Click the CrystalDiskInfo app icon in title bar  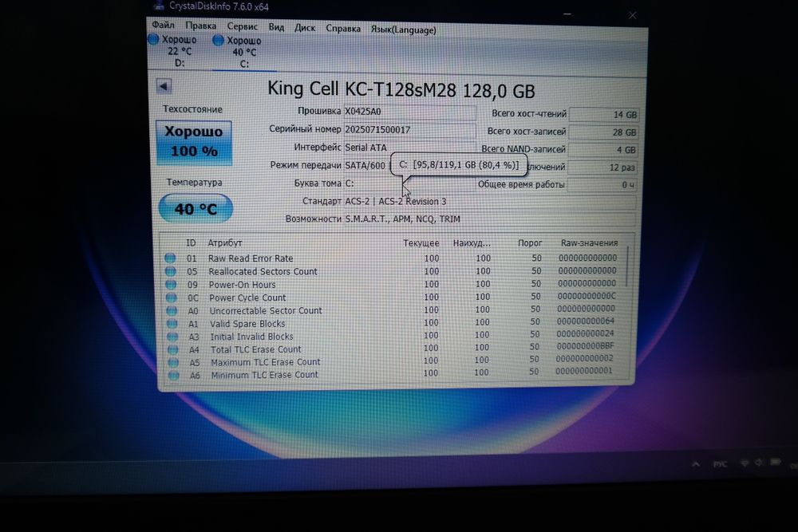[159, 6]
